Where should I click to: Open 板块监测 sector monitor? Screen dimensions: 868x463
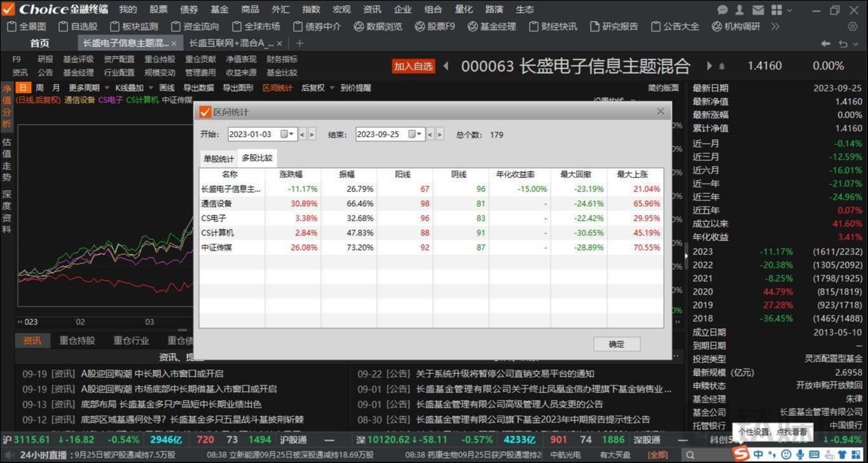pyautogui.click(x=134, y=26)
